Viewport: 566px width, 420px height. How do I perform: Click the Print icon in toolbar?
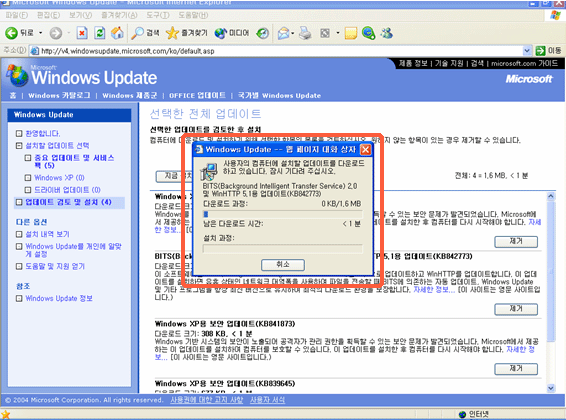305,33
